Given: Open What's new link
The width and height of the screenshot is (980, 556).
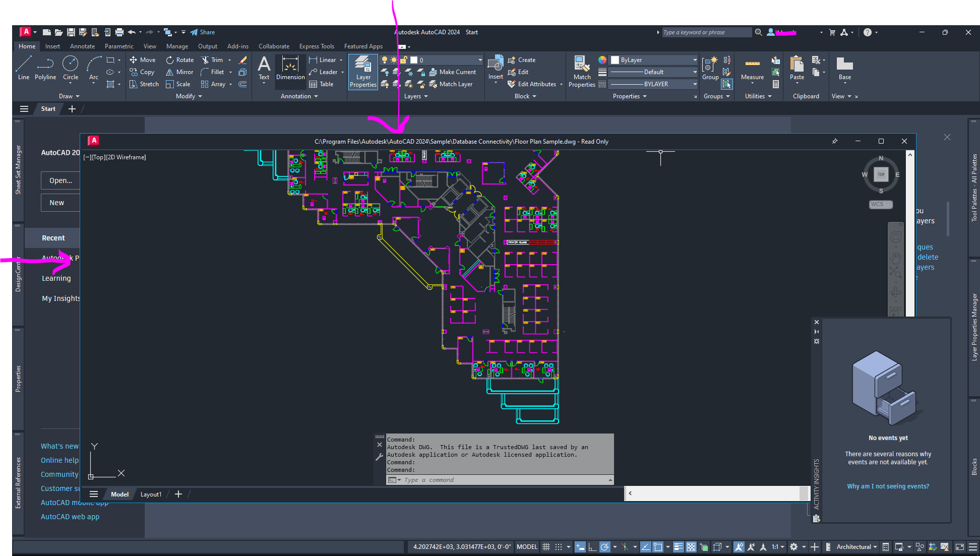Looking at the screenshot, I should point(59,446).
